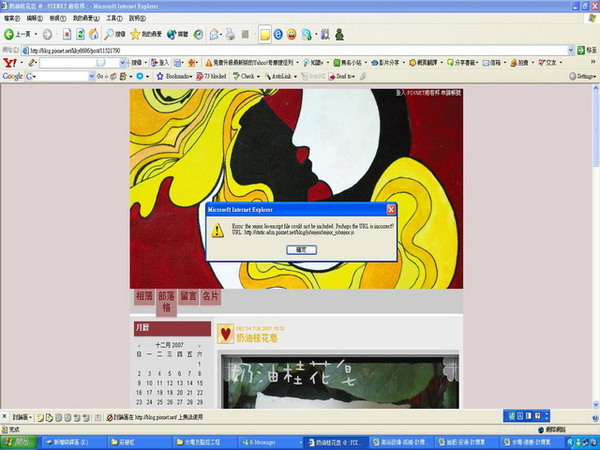Click the popup blocker '73 blocked' icon
600x450 pixels.
[200, 77]
